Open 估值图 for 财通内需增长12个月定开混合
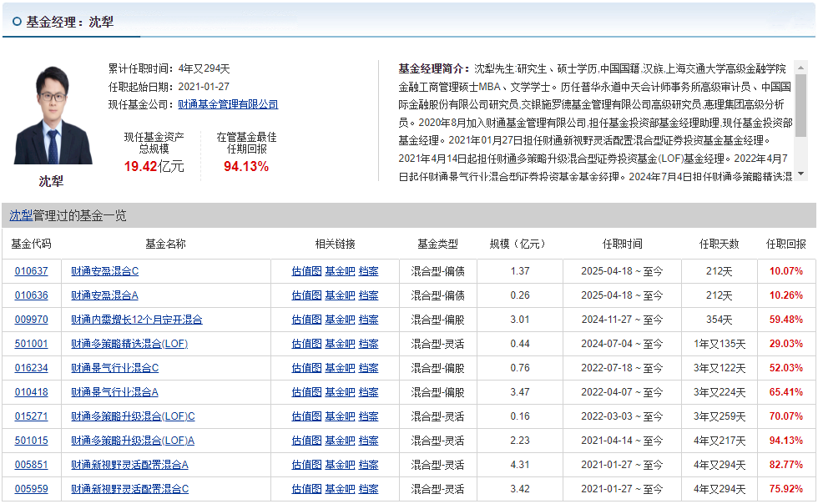This screenshot has height=504, width=818. pyautogui.click(x=307, y=320)
